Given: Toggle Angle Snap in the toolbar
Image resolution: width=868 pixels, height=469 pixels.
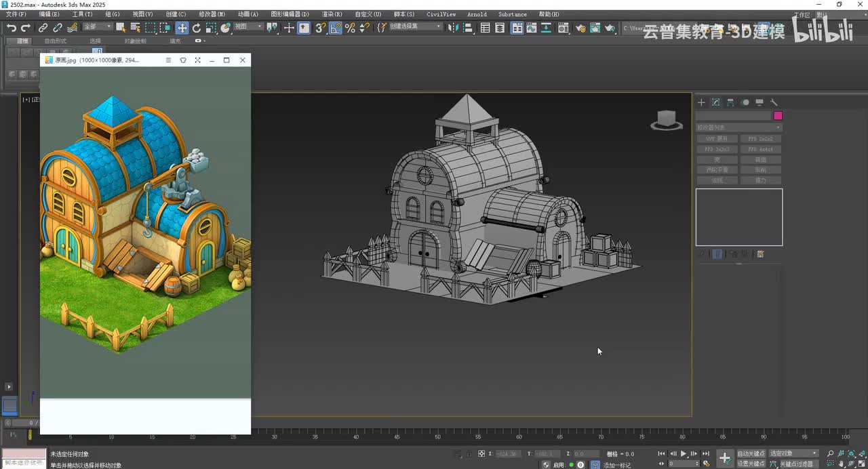Looking at the screenshot, I should coord(336,28).
